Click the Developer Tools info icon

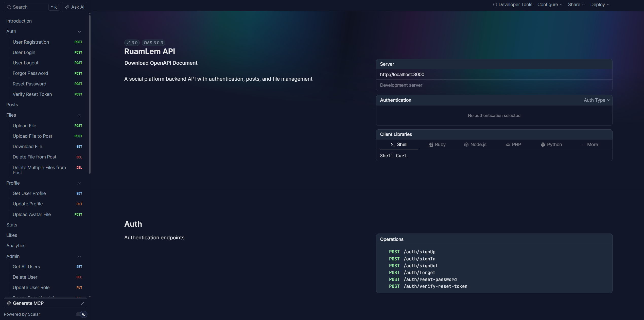pos(495,5)
